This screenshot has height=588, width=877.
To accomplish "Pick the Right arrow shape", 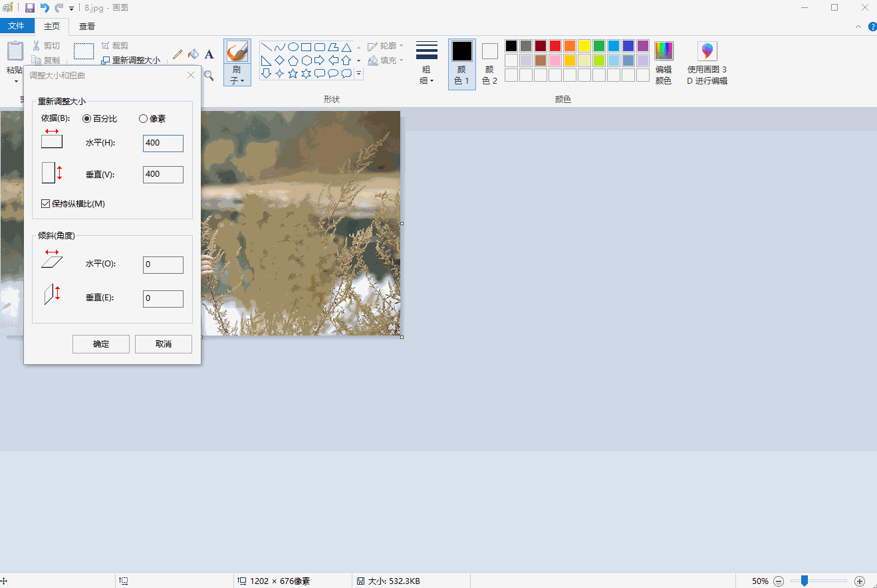I will click(x=319, y=60).
